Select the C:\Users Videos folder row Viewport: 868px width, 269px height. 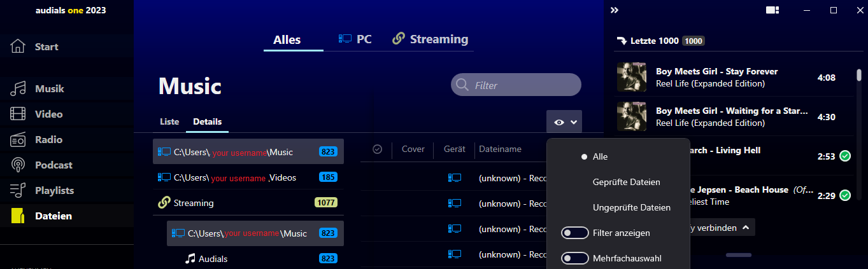(x=248, y=177)
